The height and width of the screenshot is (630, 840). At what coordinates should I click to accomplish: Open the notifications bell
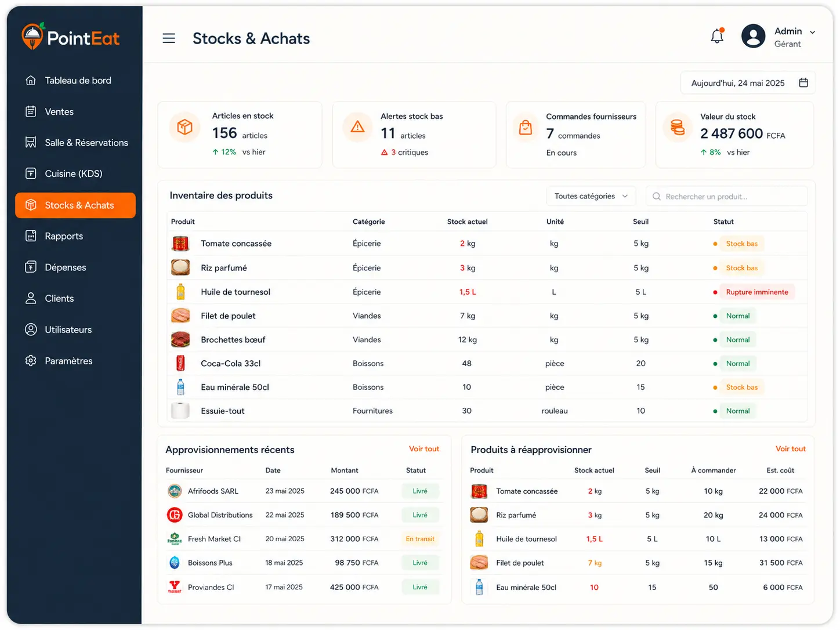[x=718, y=36]
